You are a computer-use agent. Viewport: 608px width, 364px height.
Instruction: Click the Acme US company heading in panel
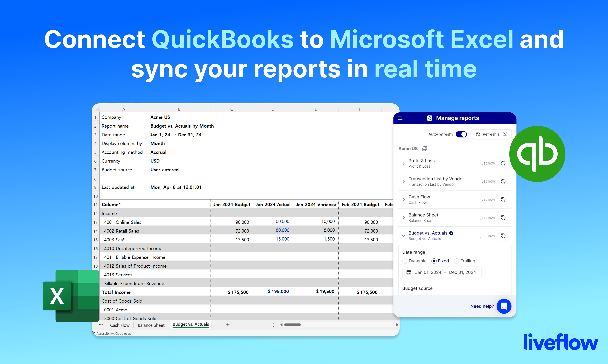coord(408,149)
